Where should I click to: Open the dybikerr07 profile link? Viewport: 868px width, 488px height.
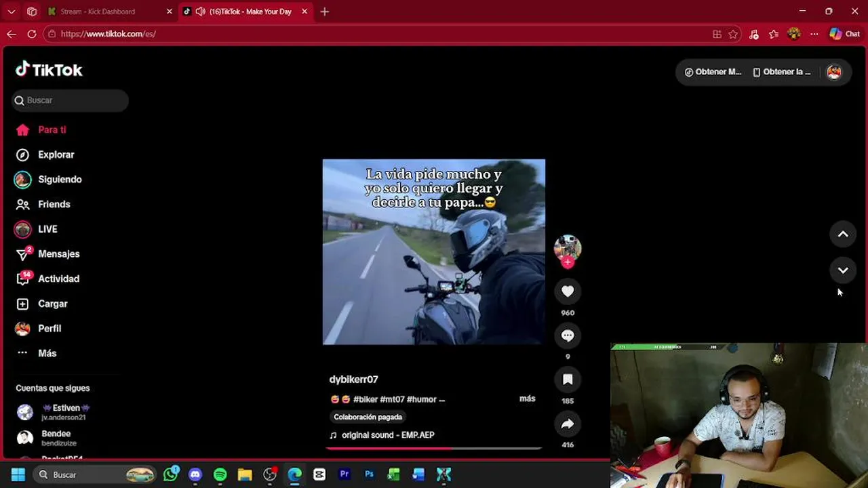pos(353,380)
